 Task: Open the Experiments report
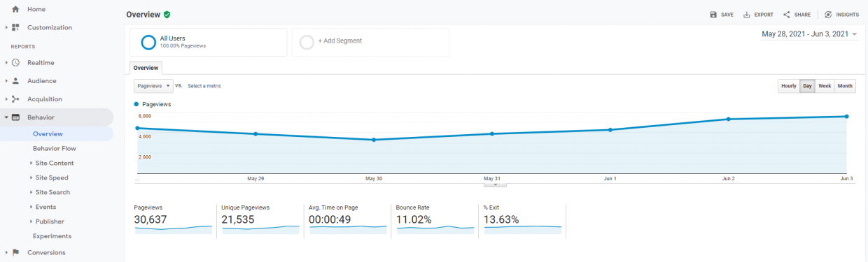click(52, 236)
